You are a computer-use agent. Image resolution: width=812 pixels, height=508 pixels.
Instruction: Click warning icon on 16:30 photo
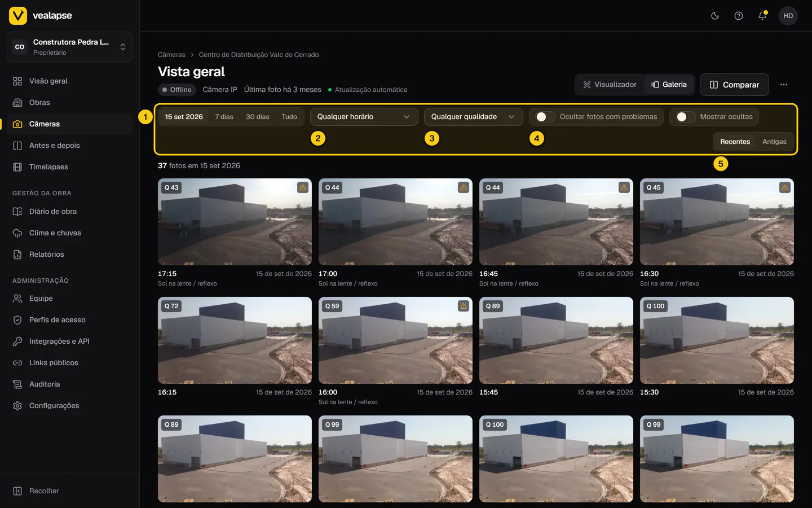[x=785, y=187]
